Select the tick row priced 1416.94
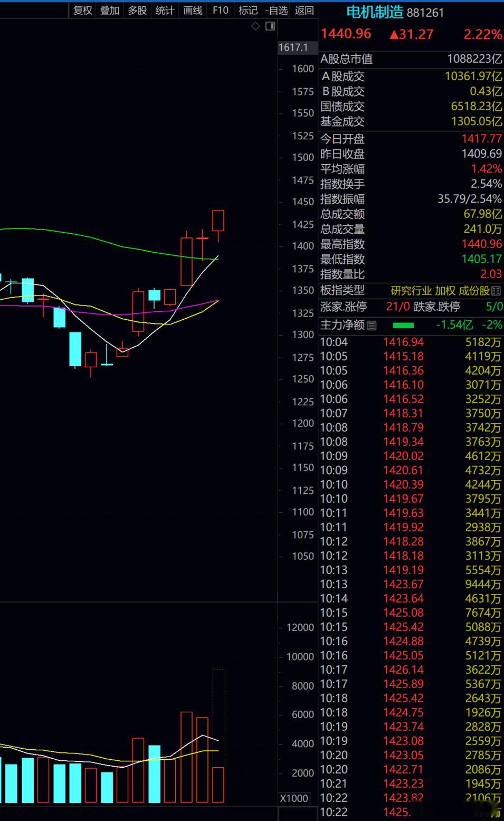This screenshot has width=504, height=821. [411, 342]
